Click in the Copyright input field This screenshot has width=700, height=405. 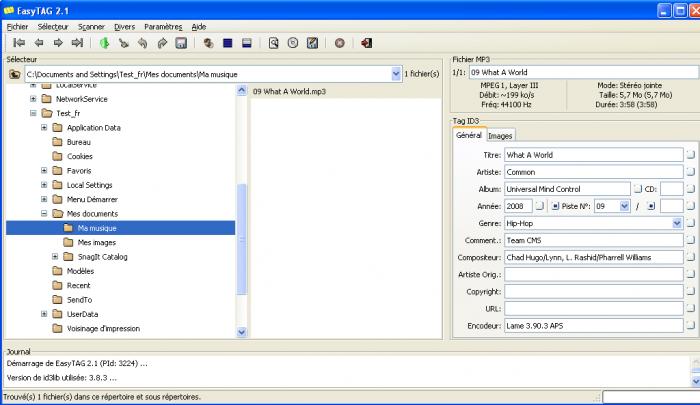[593, 292]
